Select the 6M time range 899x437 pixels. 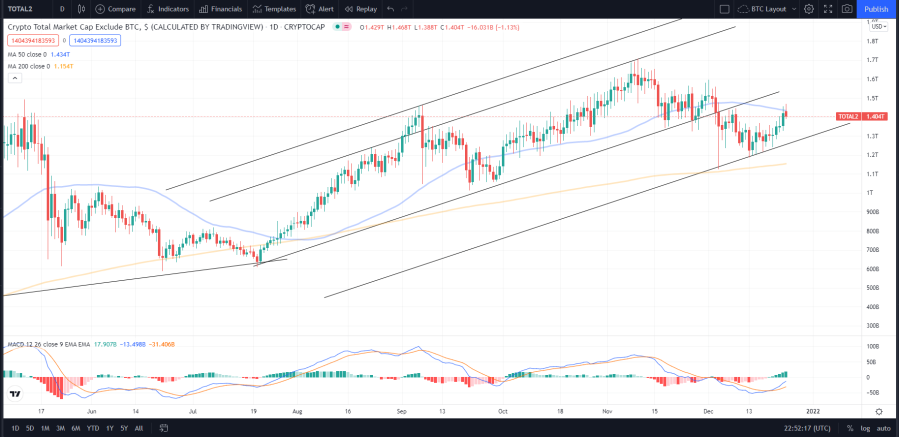(76, 428)
